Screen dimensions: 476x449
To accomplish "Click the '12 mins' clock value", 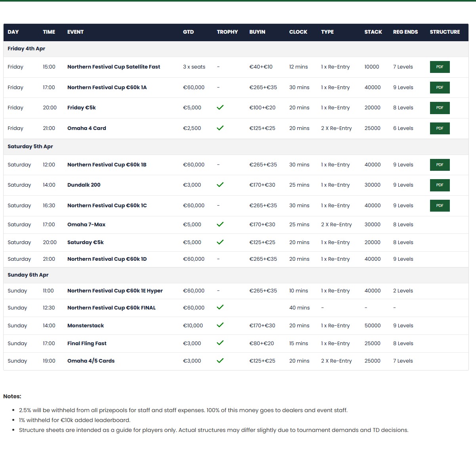I will 298,67.
